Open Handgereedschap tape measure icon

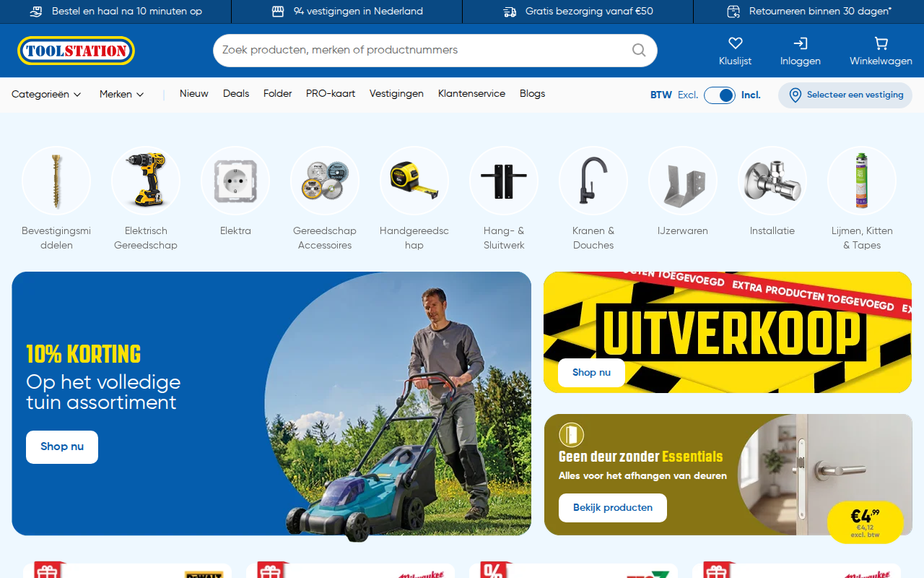(x=414, y=181)
